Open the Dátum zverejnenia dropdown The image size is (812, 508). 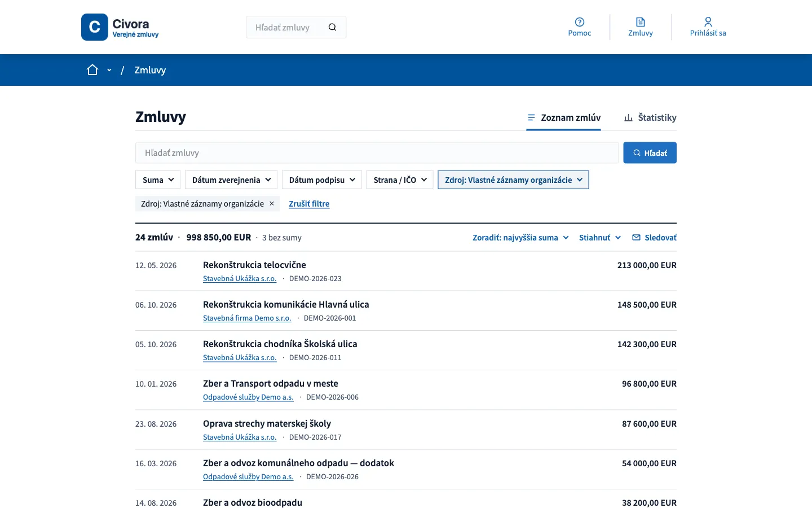(x=231, y=180)
